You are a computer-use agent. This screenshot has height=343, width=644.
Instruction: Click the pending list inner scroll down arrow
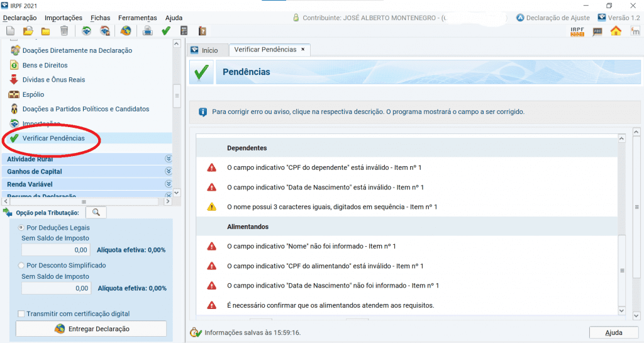[x=622, y=311]
